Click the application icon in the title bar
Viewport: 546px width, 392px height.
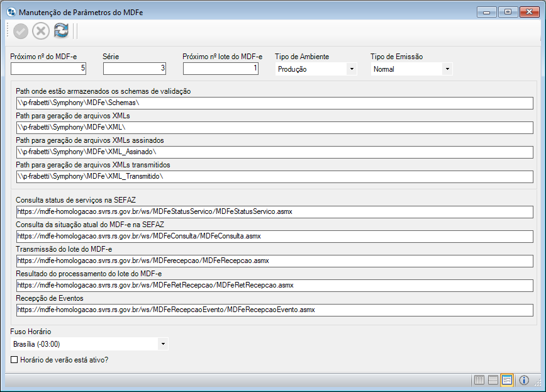point(11,11)
